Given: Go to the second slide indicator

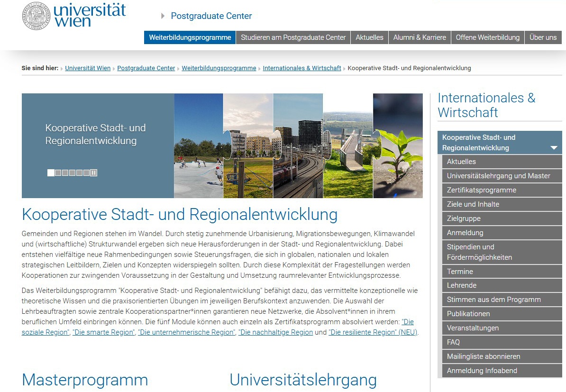Looking at the screenshot, I should point(58,173).
